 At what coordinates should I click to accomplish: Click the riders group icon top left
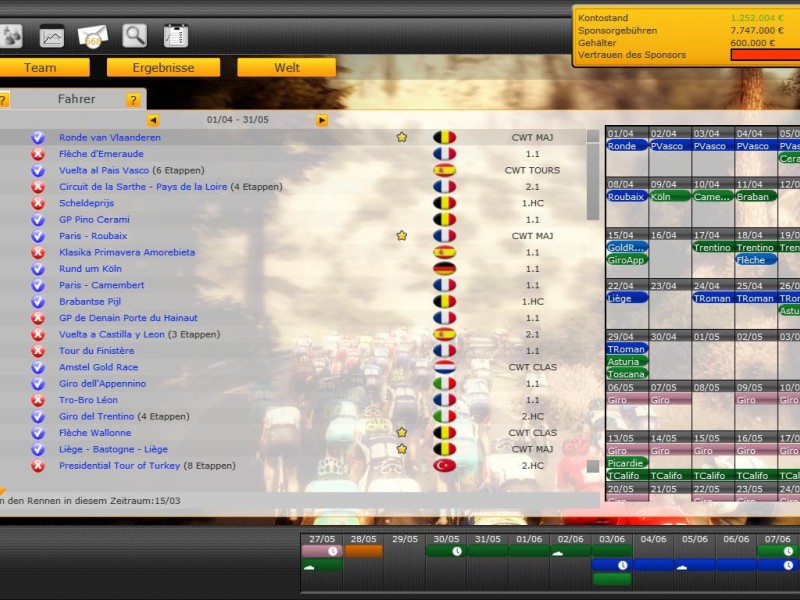click(x=12, y=33)
